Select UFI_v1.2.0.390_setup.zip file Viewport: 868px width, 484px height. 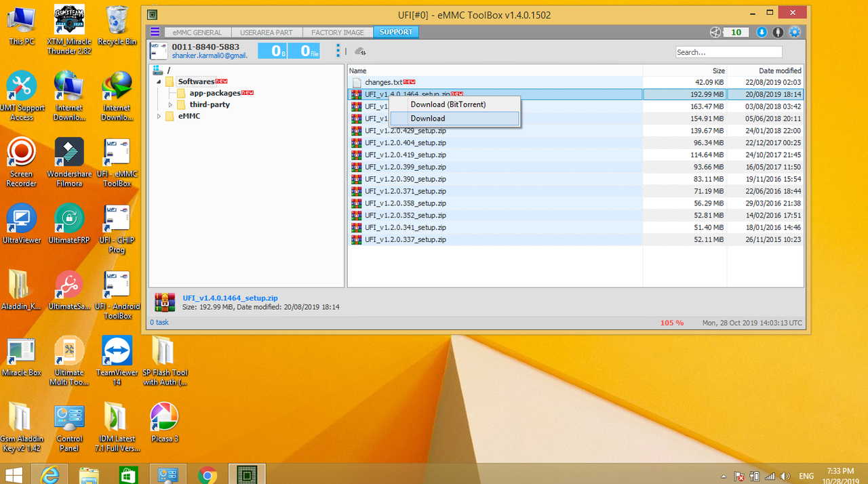[406, 179]
